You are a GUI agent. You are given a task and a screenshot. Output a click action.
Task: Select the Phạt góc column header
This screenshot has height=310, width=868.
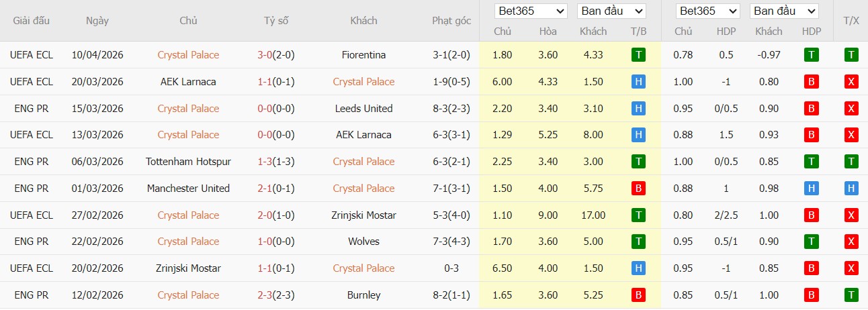point(451,21)
